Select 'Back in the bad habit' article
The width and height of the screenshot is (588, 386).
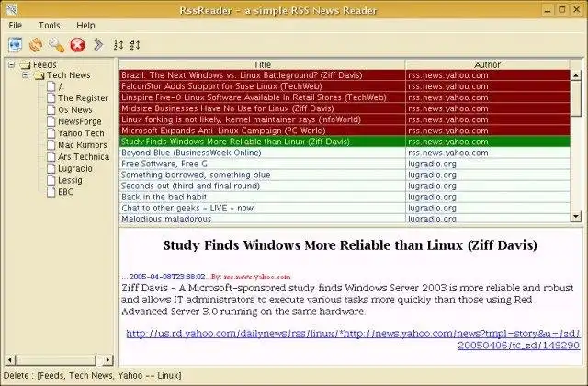coord(345,197)
